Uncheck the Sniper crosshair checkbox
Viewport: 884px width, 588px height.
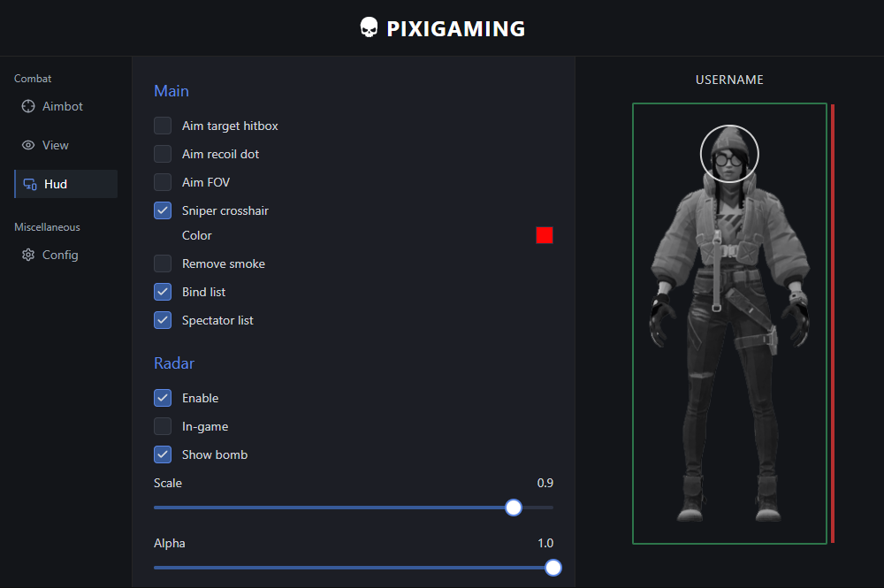[x=163, y=210]
